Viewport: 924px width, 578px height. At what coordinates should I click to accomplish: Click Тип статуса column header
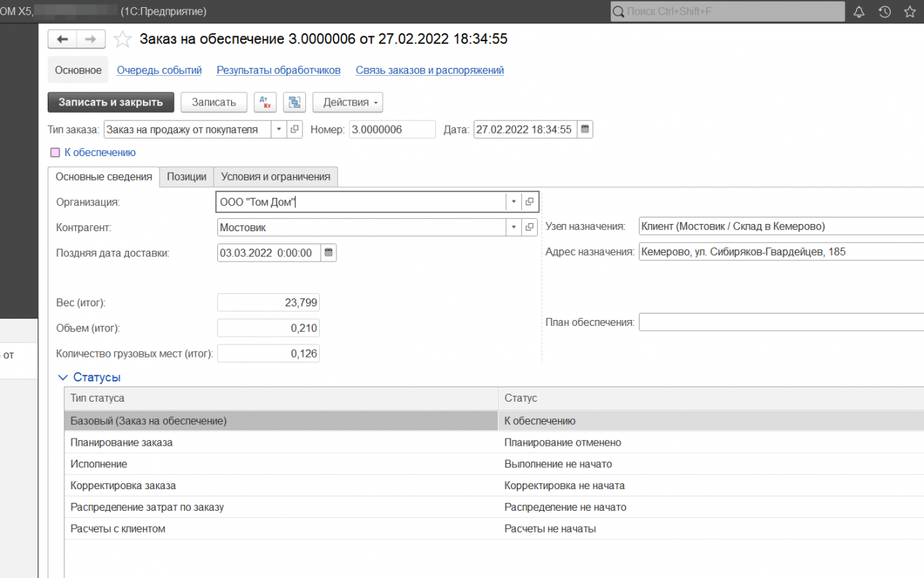(282, 399)
